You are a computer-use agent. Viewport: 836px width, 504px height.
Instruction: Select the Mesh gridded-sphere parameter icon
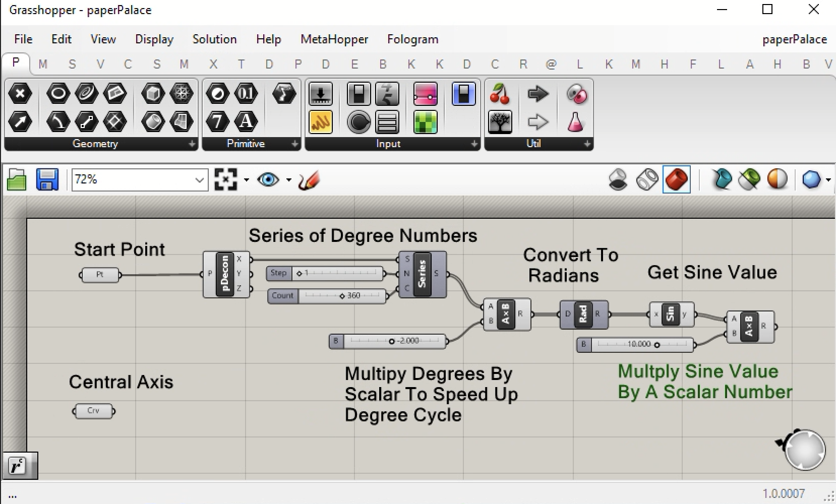(181, 94)
